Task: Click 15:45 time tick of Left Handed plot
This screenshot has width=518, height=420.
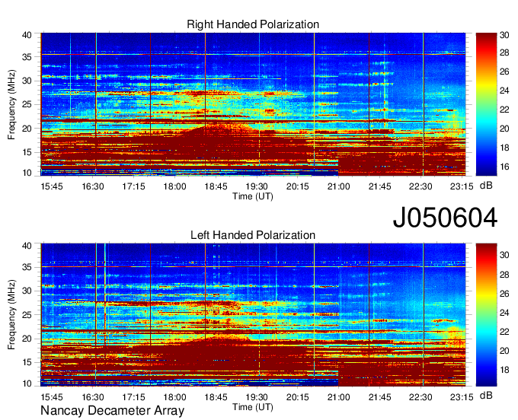Action: pyautogui.click(x=52, y=397)
